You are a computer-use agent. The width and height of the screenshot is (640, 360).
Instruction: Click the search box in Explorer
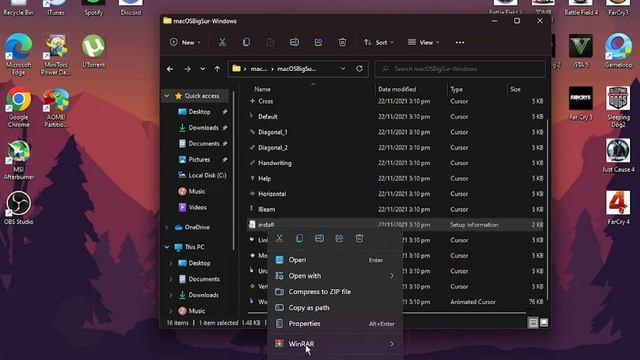460,69
